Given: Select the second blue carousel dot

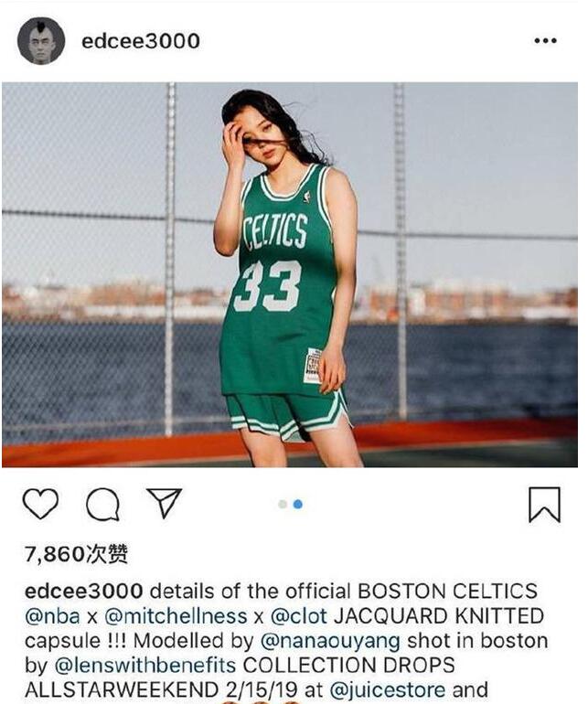Looking at the screenshot, I should (297, 504).
